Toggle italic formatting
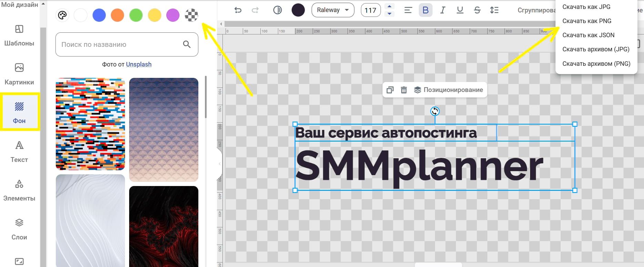The image size is (644, 267). pyautogui.click(x=443, y=10)
